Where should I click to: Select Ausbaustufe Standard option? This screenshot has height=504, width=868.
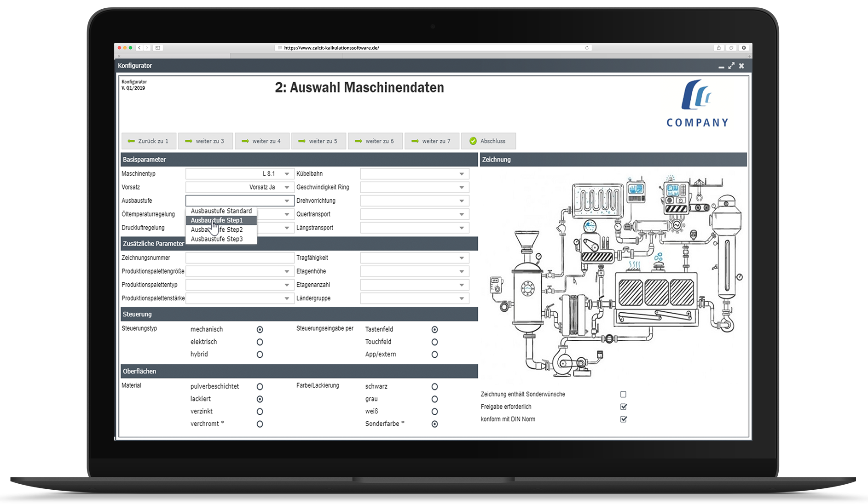[x=221, y=211]
